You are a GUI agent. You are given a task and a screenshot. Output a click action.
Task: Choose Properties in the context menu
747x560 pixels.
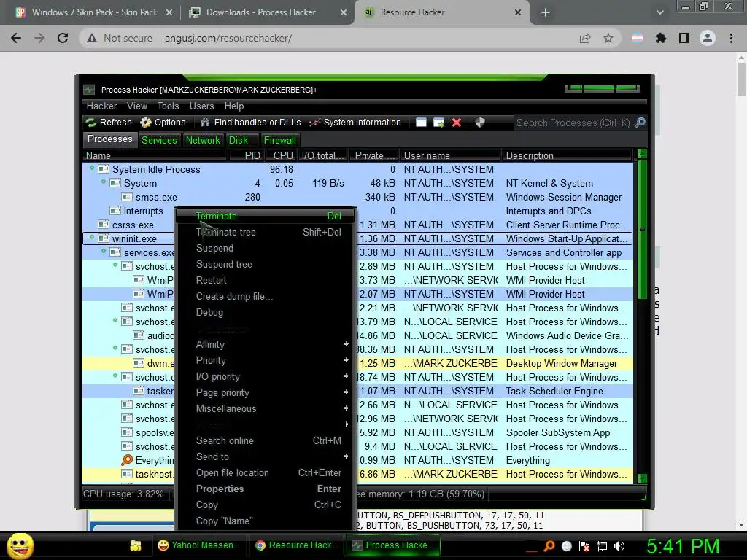pos(266,489)
